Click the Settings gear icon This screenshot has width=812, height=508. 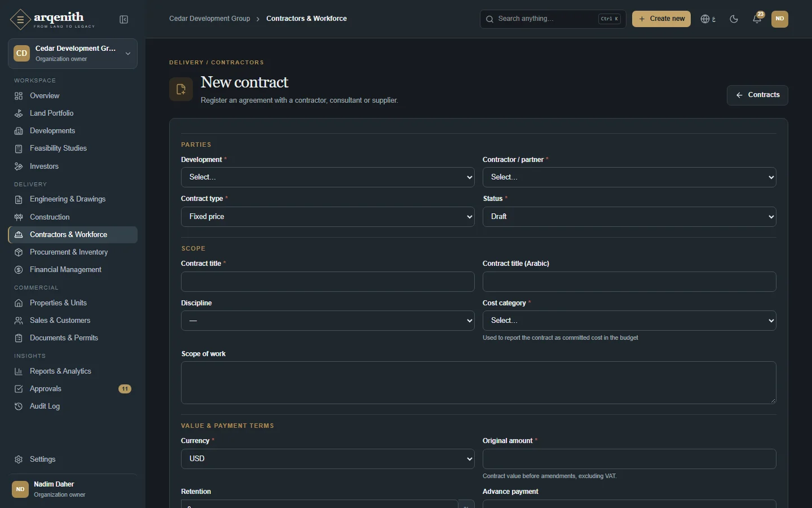tap(19, 459)
